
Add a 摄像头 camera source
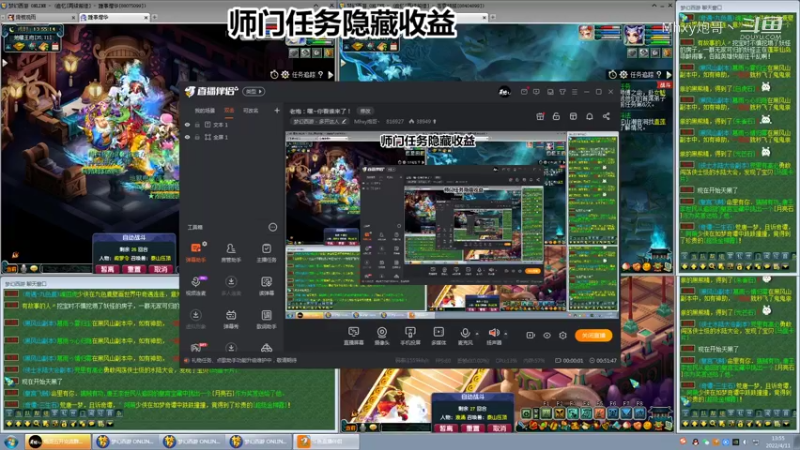(382, 336)
